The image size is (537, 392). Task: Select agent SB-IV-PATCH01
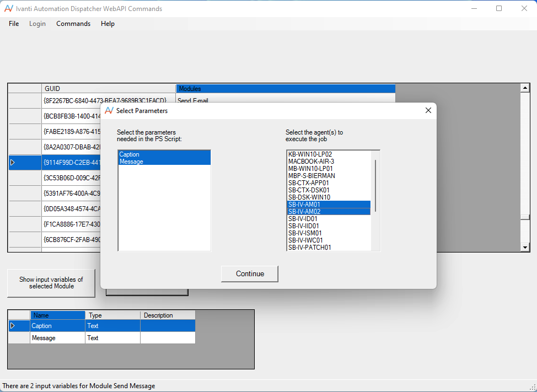pos(329,248)
